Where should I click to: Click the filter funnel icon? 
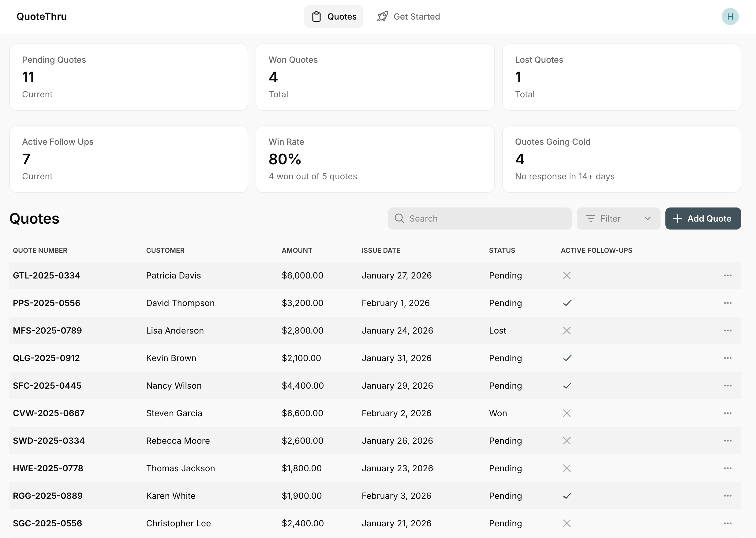(x=591, y=218)
